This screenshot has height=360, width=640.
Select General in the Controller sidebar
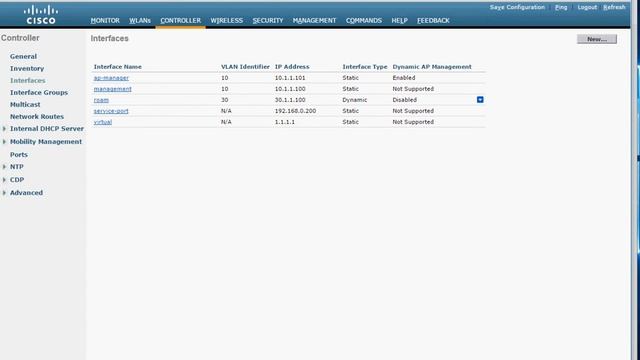pyautogui.click(x=23, y=57)
